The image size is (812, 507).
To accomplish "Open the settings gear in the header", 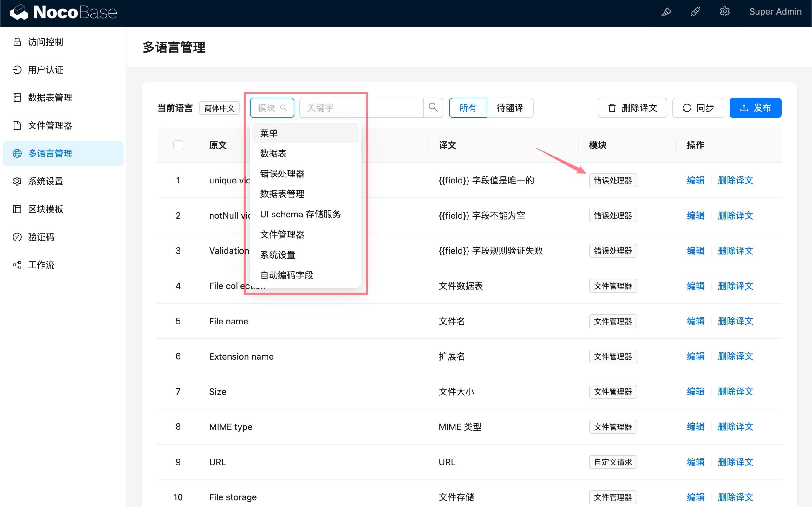I will 724,12.
